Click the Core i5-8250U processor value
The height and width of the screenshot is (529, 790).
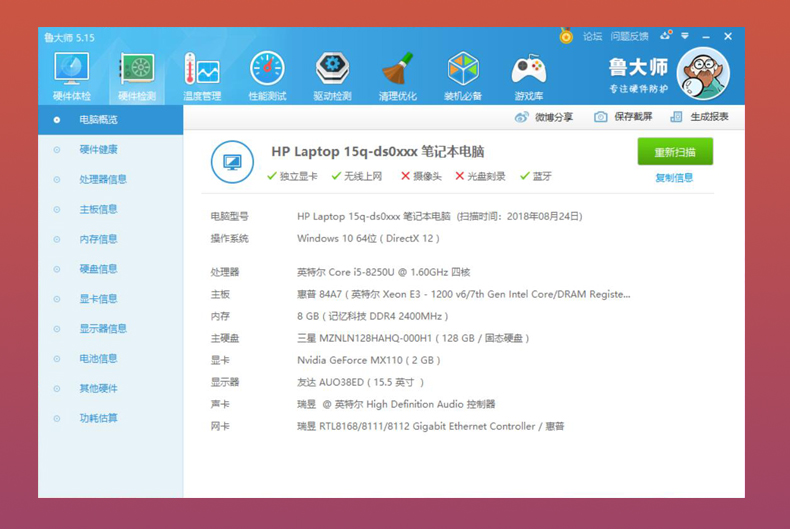pyautogui.click(x=383, y=272)
